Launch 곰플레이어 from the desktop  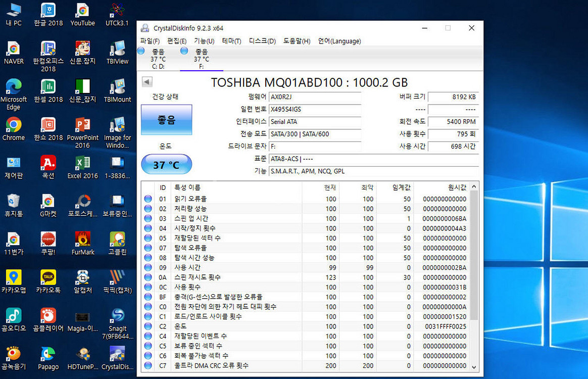48,320
